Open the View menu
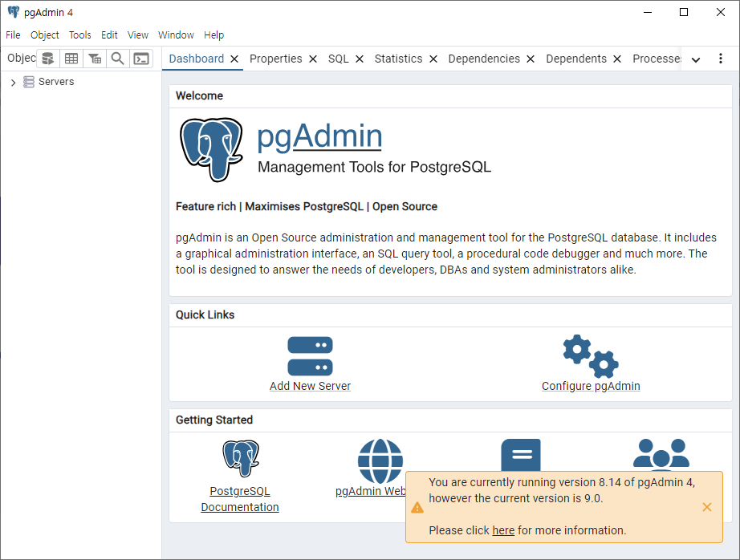 tap(138, 35)
